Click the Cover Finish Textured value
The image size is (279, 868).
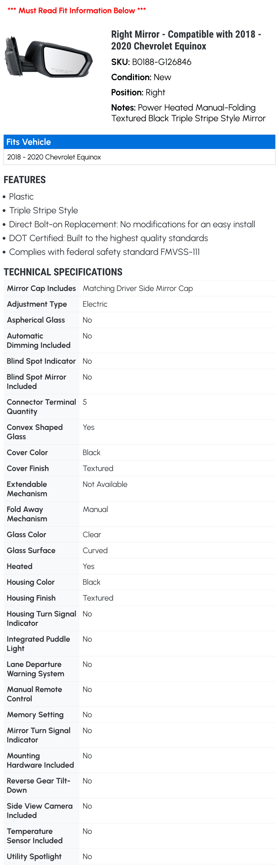click(x=98, y=468)
